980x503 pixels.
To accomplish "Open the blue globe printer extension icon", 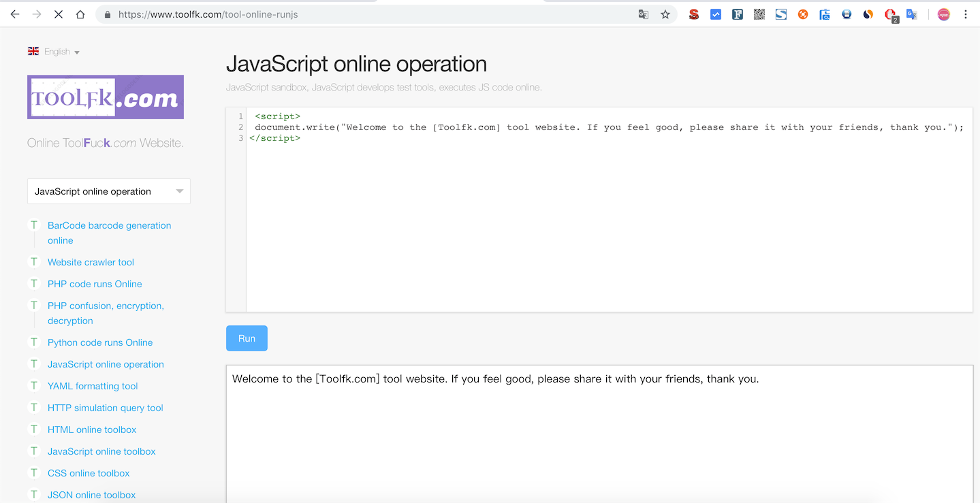I will click(x=847, y=14).
